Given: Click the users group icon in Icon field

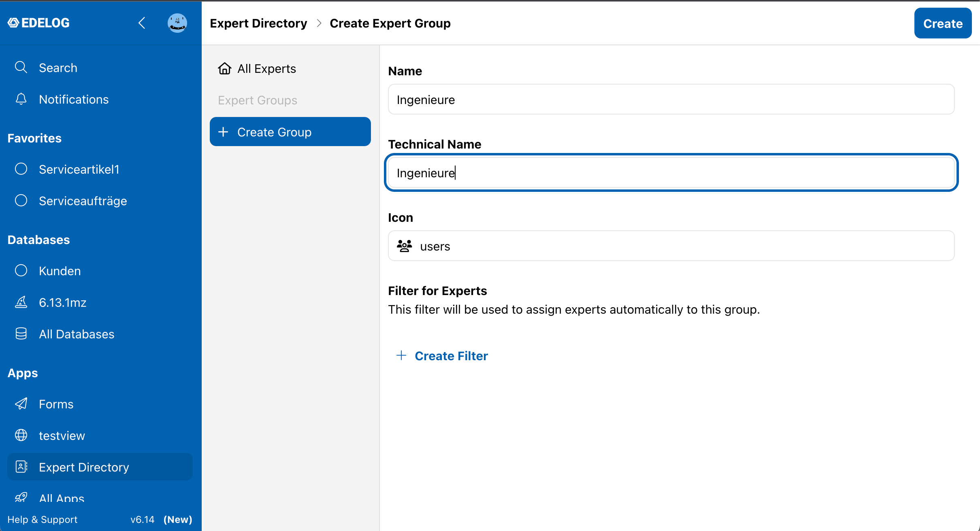Looking at the screenshot, I should pyautogui.click(x=404, y=246).
